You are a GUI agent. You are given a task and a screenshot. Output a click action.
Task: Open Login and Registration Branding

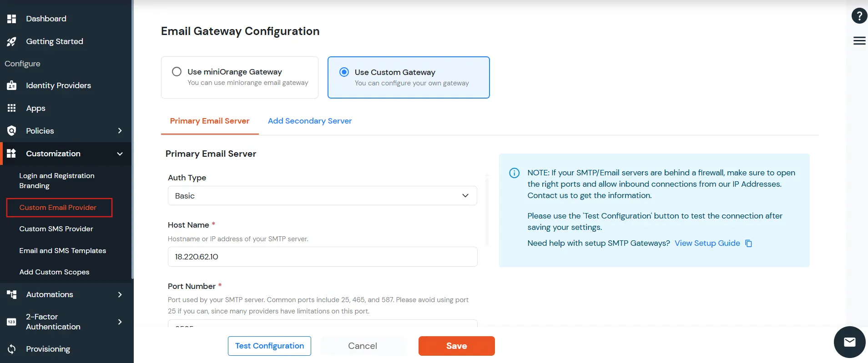click(57, 181)
